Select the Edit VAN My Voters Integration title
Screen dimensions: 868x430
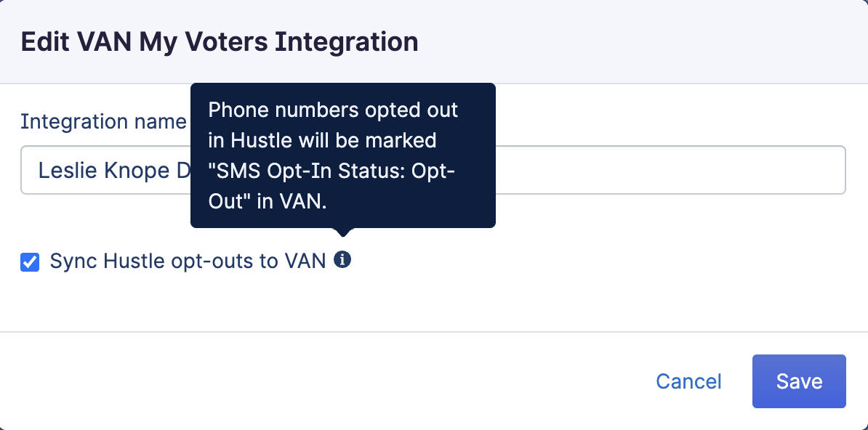tap(220, 42)
